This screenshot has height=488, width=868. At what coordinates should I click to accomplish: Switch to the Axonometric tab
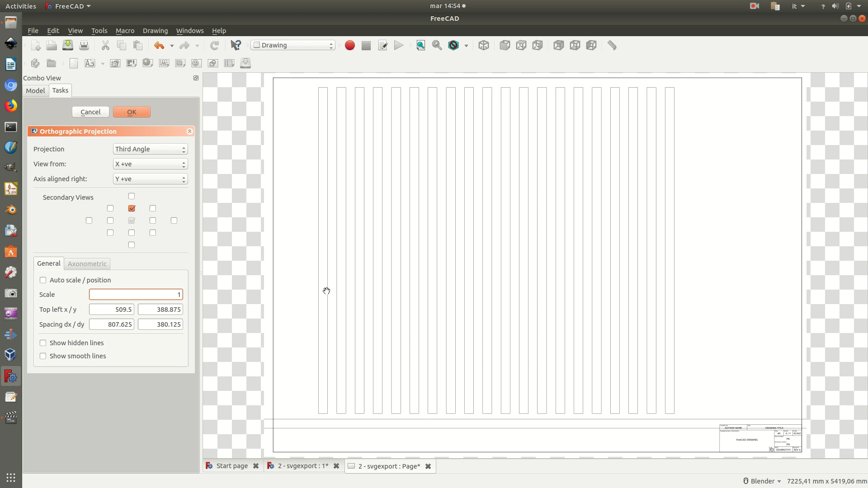[x=87, y=264]
